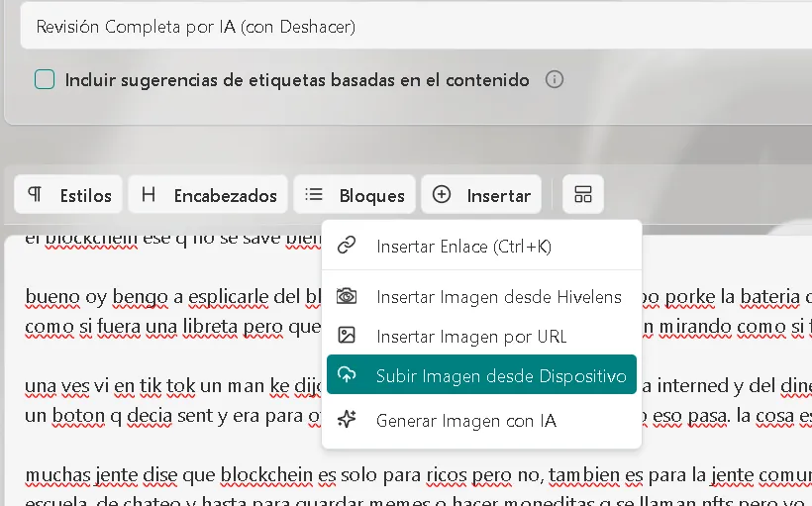This screenshot has width=812, height=506.
Task: Open the Bloques dropdown button
Action: (355, 195)
